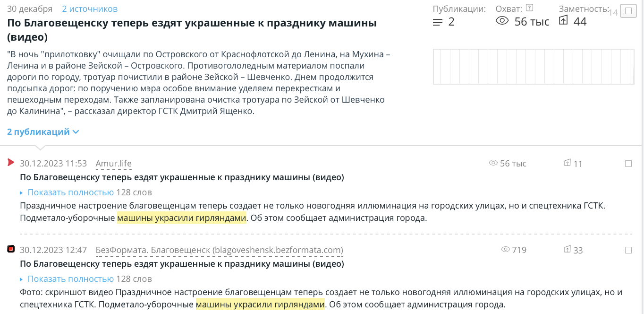Click the story summary paragraph quoting Дмитрий Ященко
The height and width of the screenshot is (314, 644).
(199, 83)
